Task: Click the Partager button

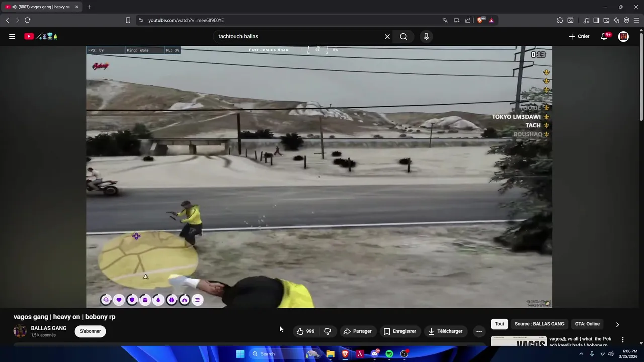Action: pyautogui.click(x=357, y=331)
